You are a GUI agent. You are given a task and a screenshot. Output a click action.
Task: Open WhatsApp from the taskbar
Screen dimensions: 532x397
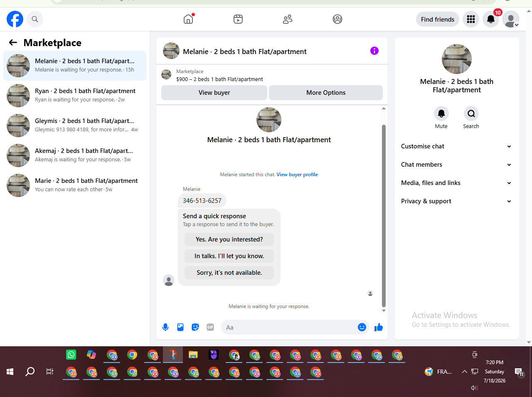pos(71,355)
